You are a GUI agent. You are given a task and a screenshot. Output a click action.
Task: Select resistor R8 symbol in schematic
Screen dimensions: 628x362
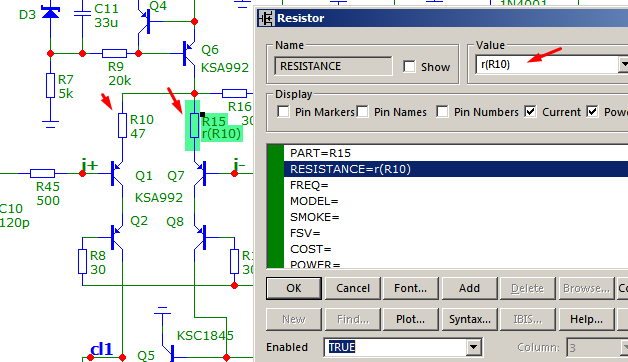point(83,261)
